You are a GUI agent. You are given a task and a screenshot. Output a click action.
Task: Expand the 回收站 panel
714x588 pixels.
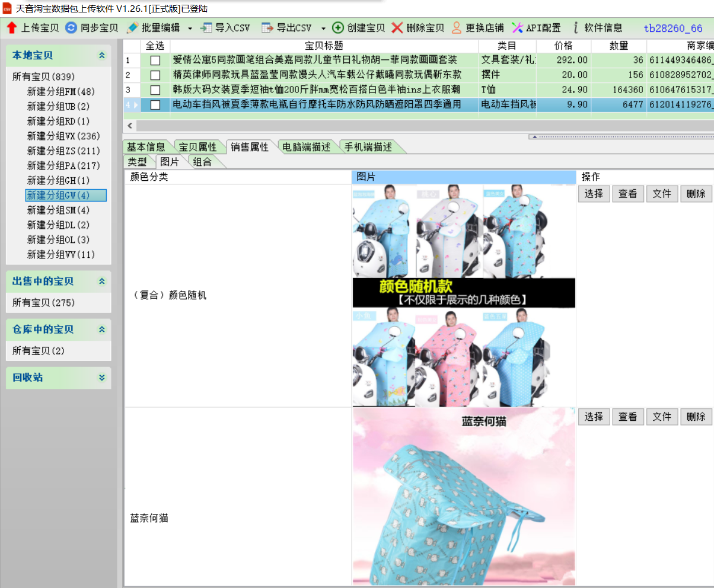tap(102, 378)
